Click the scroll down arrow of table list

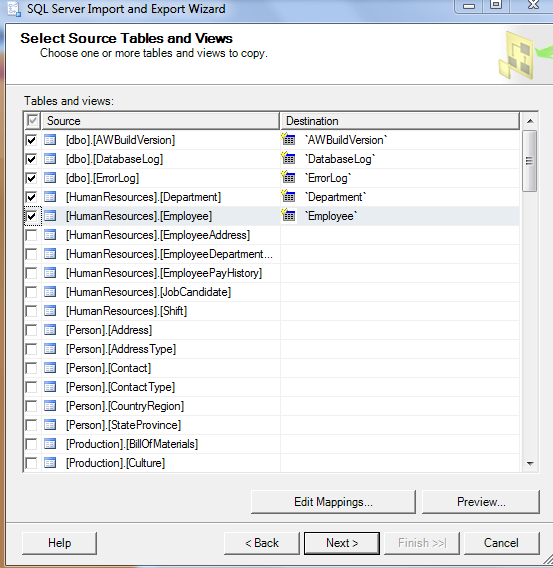pyautogui.click(x=530, y=463)
